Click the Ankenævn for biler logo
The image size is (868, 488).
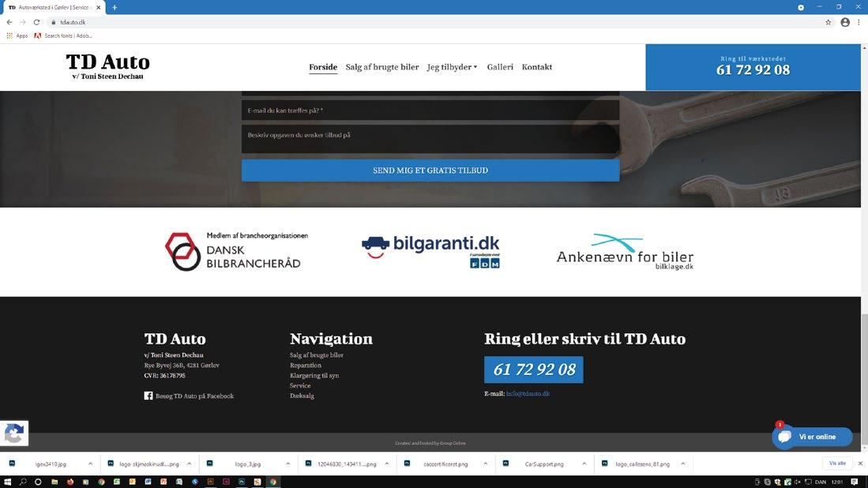point(625,252)
